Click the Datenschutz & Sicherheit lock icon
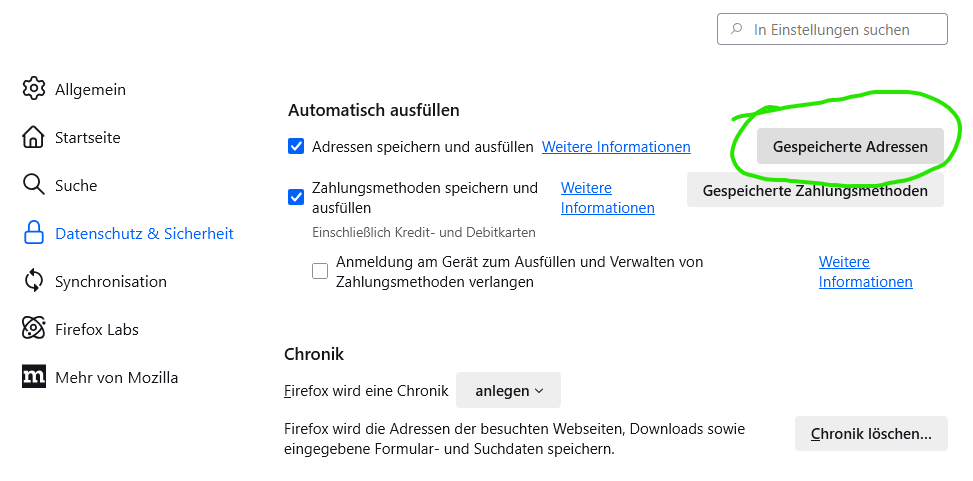973x481 pixels. [34, 233]
